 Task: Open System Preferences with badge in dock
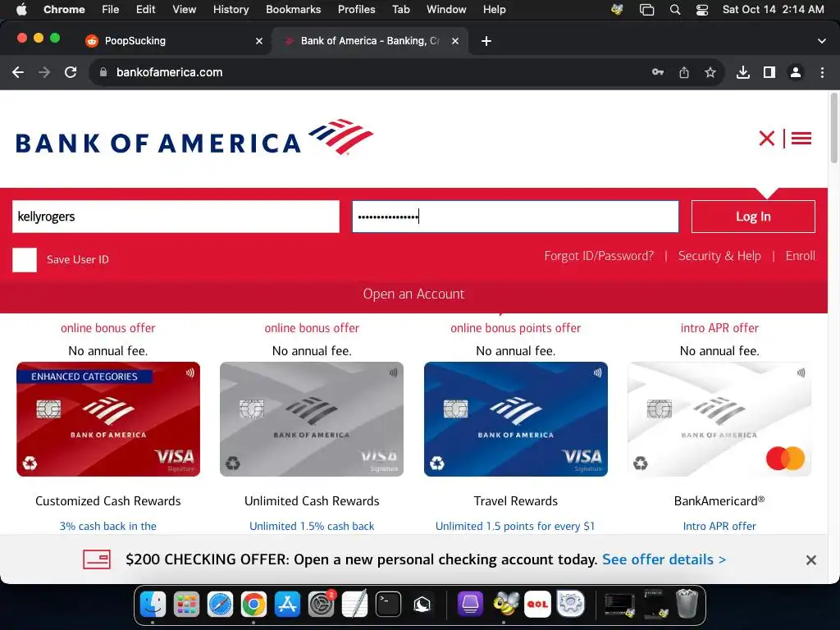point(322,605)
